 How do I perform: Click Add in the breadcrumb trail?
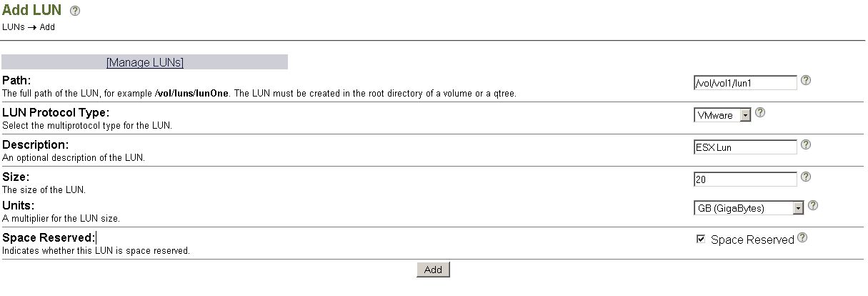click(x=47, y=27)
